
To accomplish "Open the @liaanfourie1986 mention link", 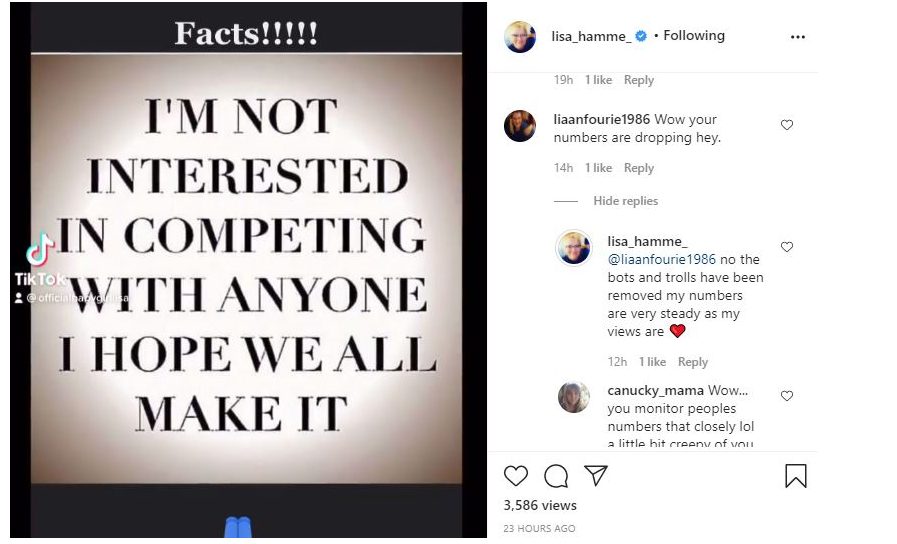I will pyautogui.click(x=661, y=259).
